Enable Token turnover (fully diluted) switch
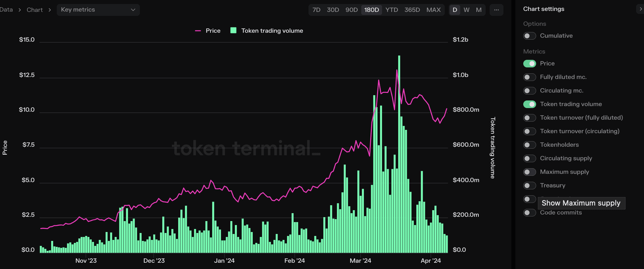 530,118
